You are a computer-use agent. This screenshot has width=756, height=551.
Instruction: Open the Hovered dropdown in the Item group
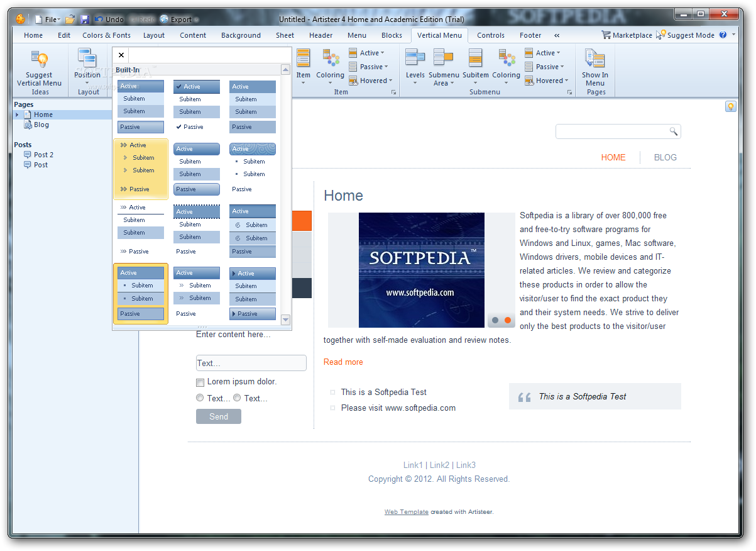tap(370, 81)
